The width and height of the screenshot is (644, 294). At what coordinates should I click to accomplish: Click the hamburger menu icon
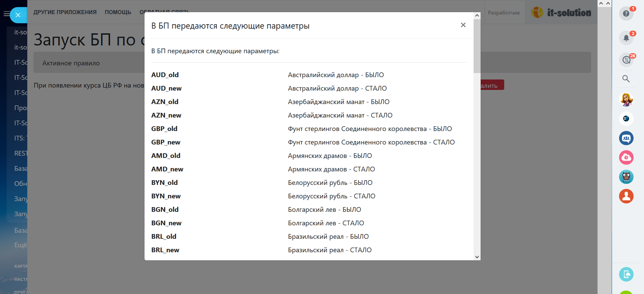pos(6,14)
